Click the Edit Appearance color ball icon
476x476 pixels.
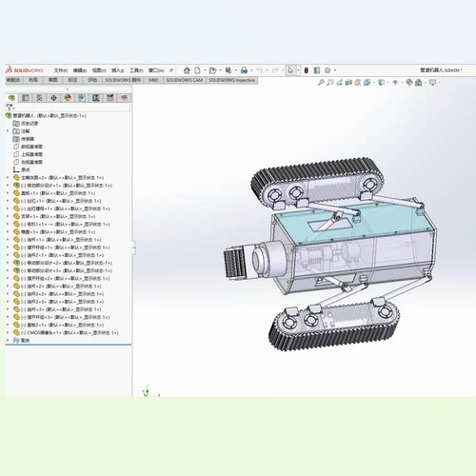pyautogui.click(x=409, y=83)
